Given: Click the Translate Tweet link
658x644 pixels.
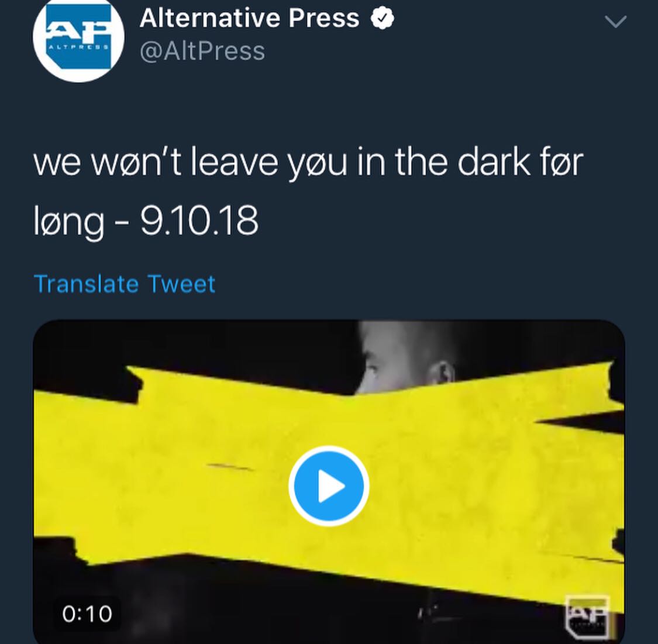Looking at the screenshot, I should (x=125, y=284).
